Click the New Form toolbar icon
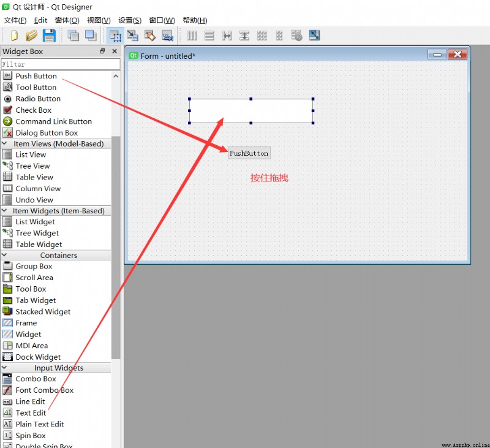490x448 pixels. coord(14,36)
